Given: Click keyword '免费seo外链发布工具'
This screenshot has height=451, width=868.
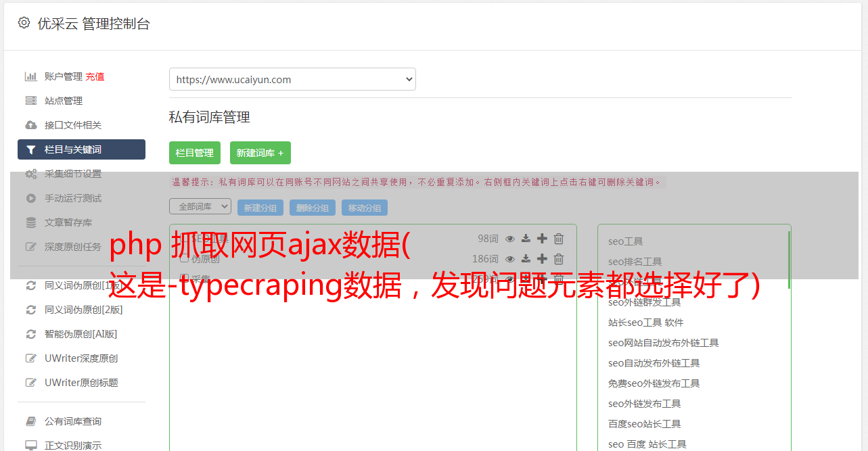Looking at the screenshot, I should pos(654,383).
